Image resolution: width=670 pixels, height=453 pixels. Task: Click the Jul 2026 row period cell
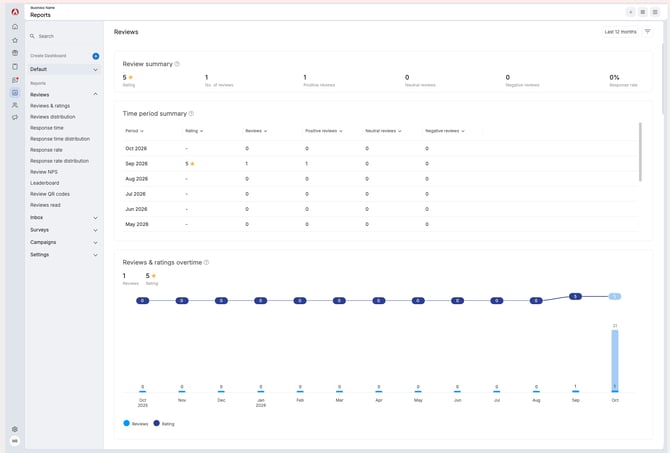[x=135, y=194]
